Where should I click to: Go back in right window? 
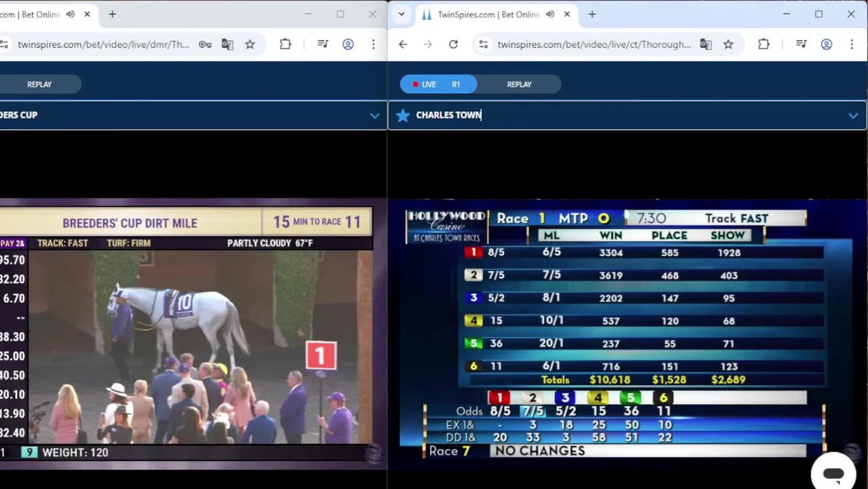pos(403,44)
